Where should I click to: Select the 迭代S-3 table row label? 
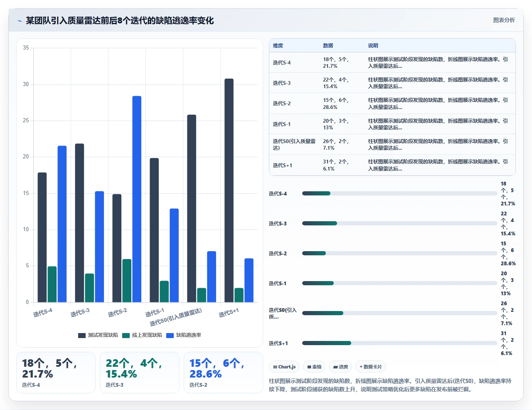[282, 83]
